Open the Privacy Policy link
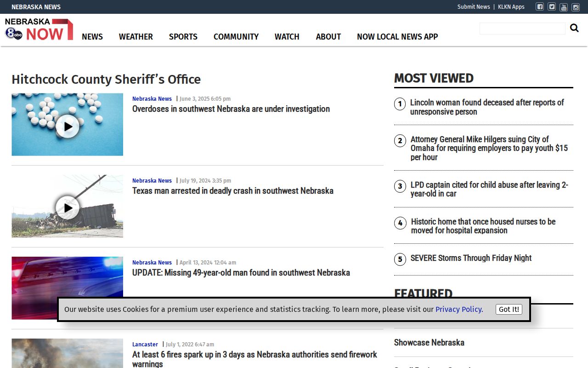The height and width of the screenshot is (368, 588). [459, 309]
